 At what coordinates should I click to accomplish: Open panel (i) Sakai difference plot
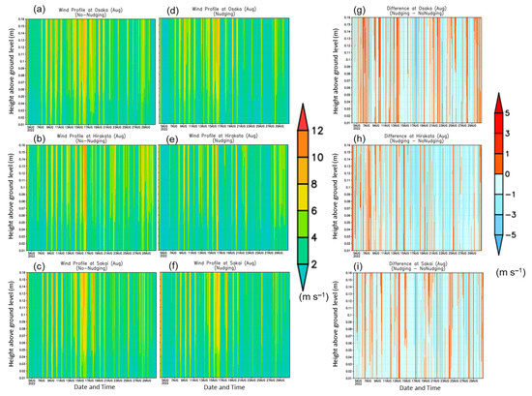pyautogui.click(x=418, y=325)
